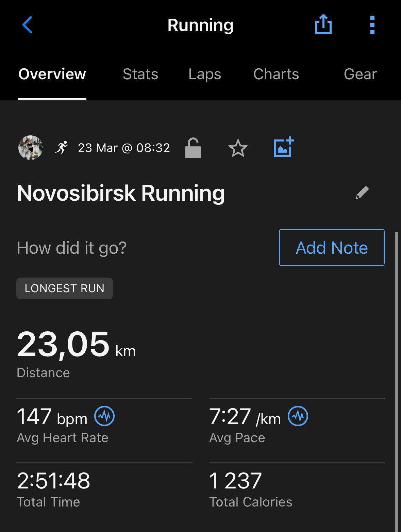401x532 pixels.
Task: Open the three-dot more options menu
Action: pyautogui.click(x=372, y=25)
